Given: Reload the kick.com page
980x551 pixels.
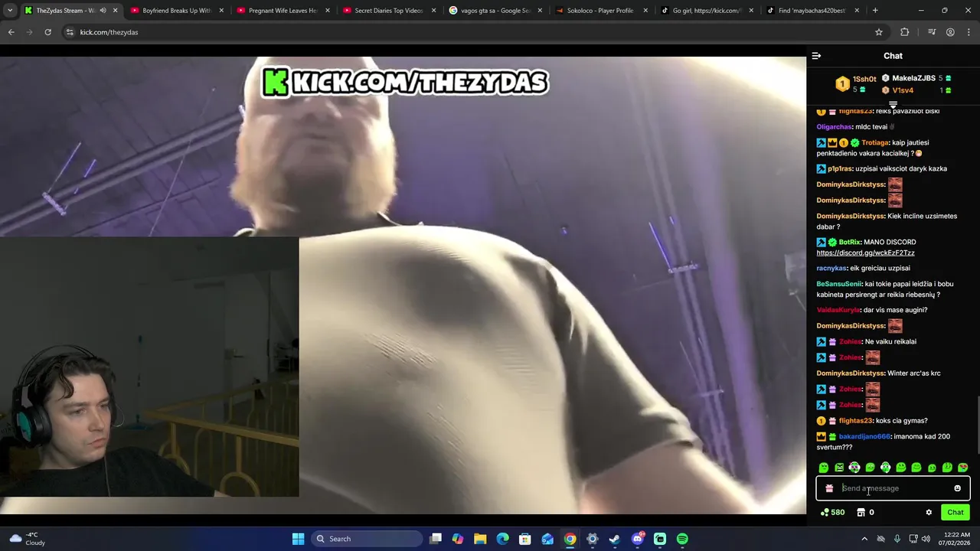Looking at the screenshot, I should click(x=47, y=32).
